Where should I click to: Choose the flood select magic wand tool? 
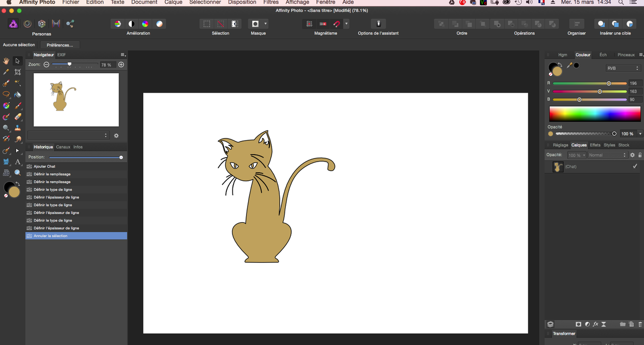pyautogui.click(x=18, y=83)
